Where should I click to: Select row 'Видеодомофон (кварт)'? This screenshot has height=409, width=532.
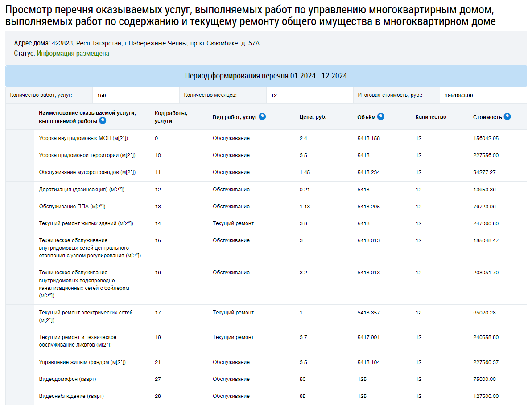266,380
